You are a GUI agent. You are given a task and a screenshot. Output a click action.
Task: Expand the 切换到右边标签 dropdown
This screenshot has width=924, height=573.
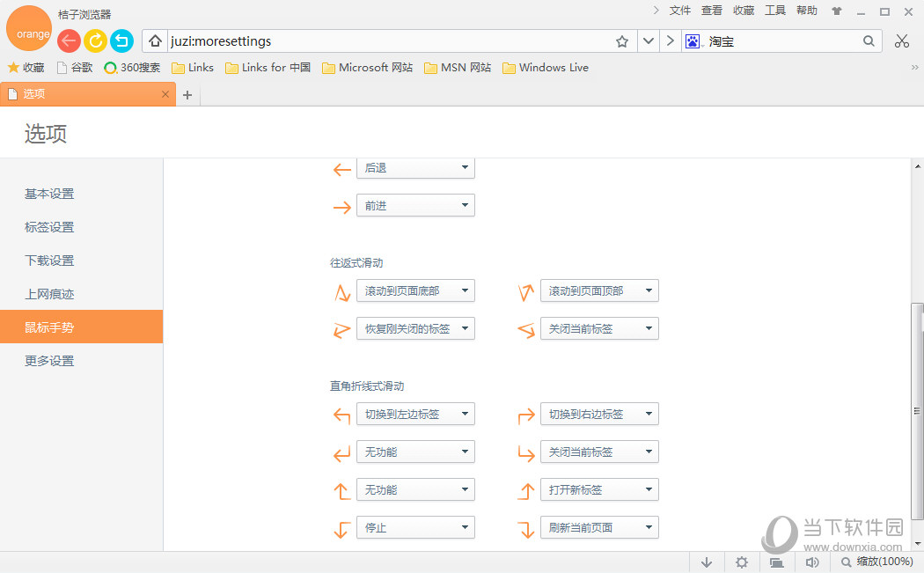click(x=599, y=414)
